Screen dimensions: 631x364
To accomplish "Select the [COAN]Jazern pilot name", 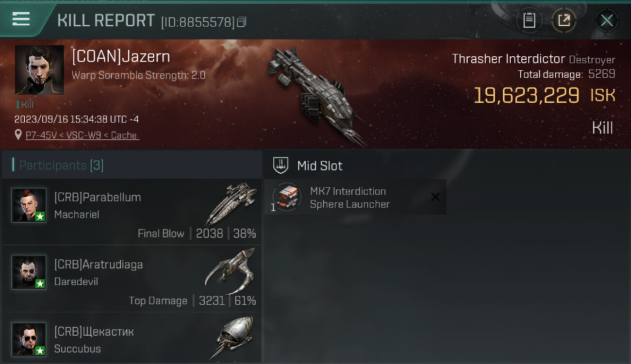I will pyautogui.click(x=121, y=56).
